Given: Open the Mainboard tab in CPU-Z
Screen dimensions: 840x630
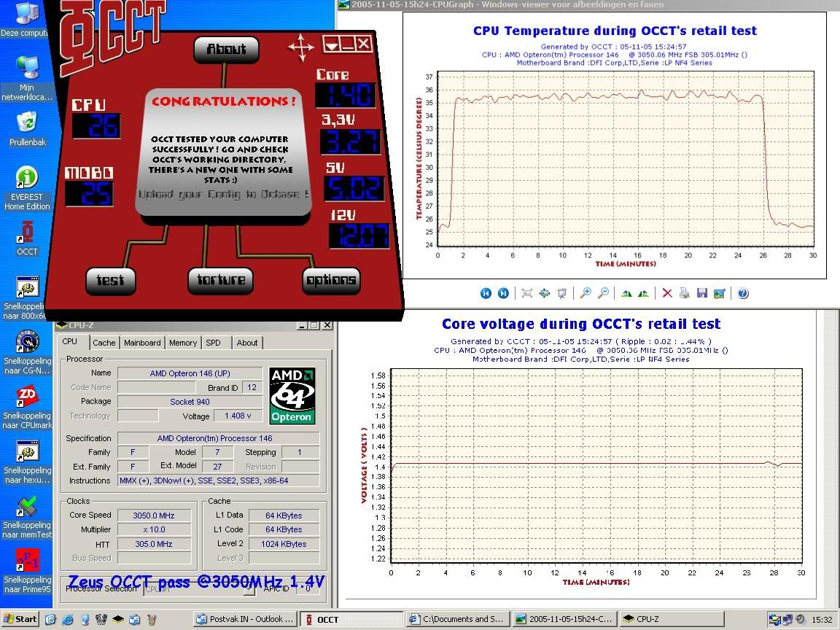Looking at the screenshot, I should 142,343.
